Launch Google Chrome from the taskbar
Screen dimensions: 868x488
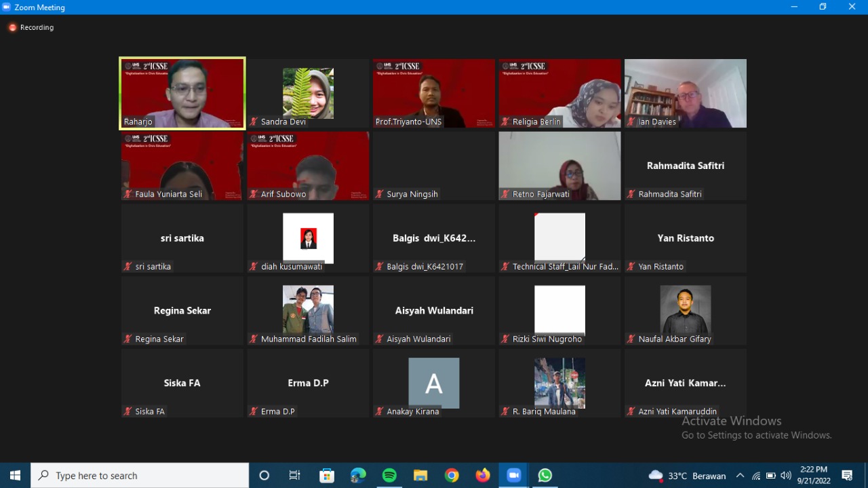click(x=452, y=476)
